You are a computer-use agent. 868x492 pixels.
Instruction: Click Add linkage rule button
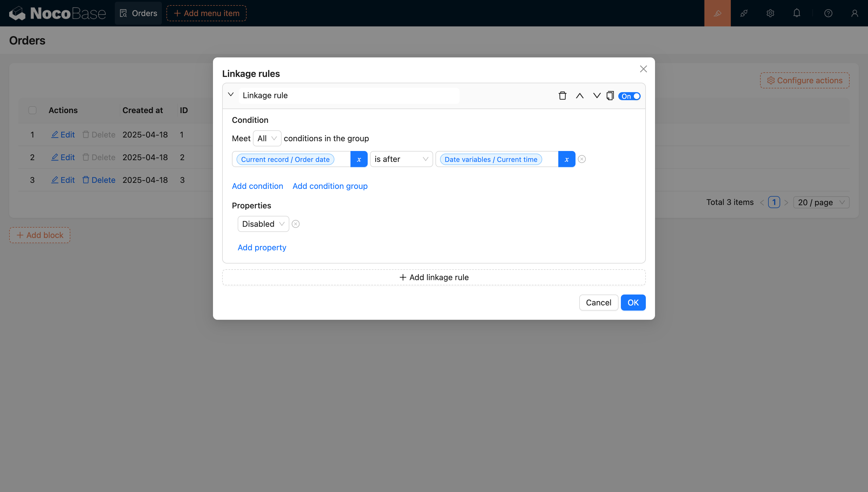[x=434, y=277]
